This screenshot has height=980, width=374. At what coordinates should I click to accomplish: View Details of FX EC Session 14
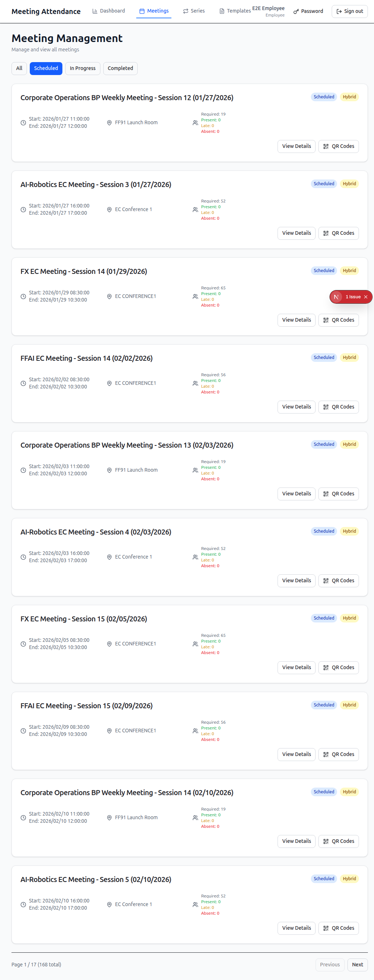[x=297, y=320]
